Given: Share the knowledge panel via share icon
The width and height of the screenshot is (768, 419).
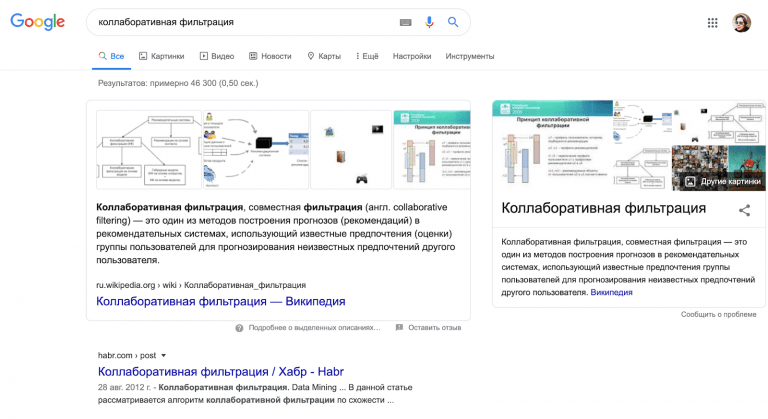Looking at the screenshot, I should [744, 211].
